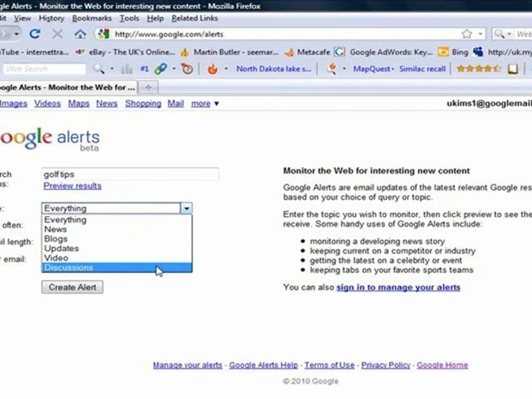Click the chain link icon in toolbar
This screenshot has width=532, height=399.
tap(161, 69)
